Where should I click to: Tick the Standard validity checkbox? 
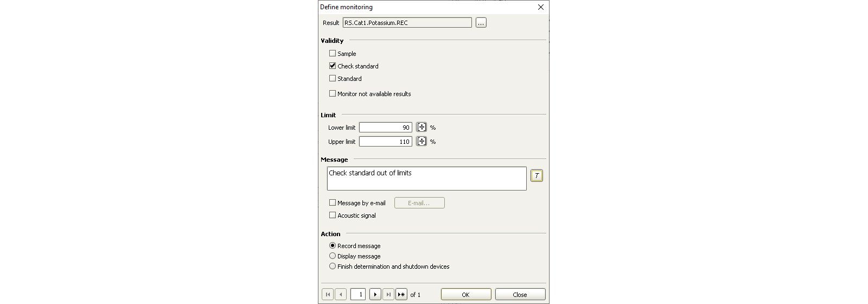coord(333,78)
